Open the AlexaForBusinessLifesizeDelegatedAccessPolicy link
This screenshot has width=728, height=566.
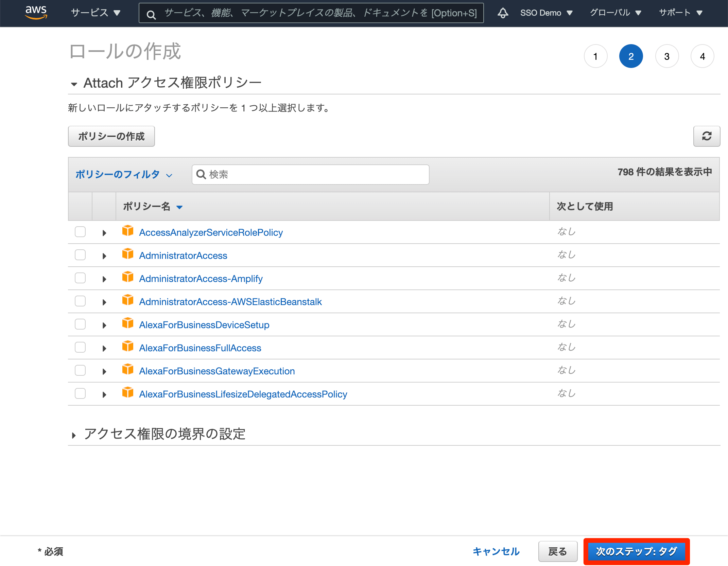[x=243, y=394]
